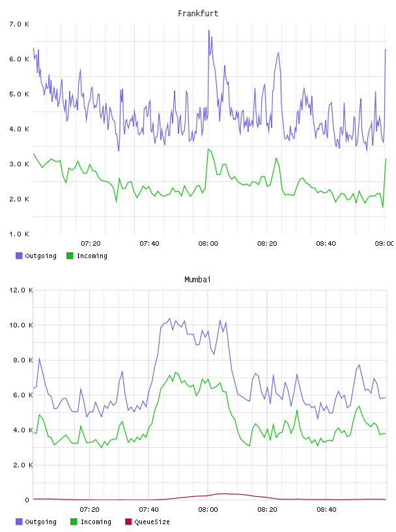Click the 8.0 K axis label in Mumbai chart
The height and width of the screenshot is (532, 396).
coord(23,360)
